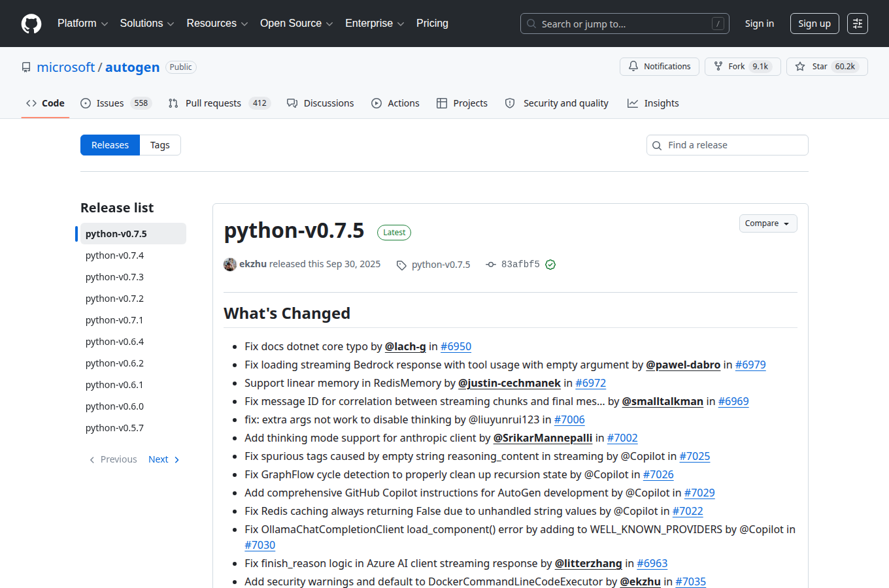Viewport: 889px width, 588px height.
Task: Open the Pull requests tab
Action: point(219,103)
